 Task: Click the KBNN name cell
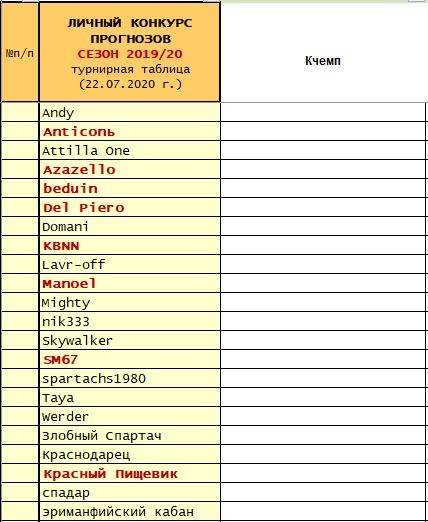pos(130,245)
